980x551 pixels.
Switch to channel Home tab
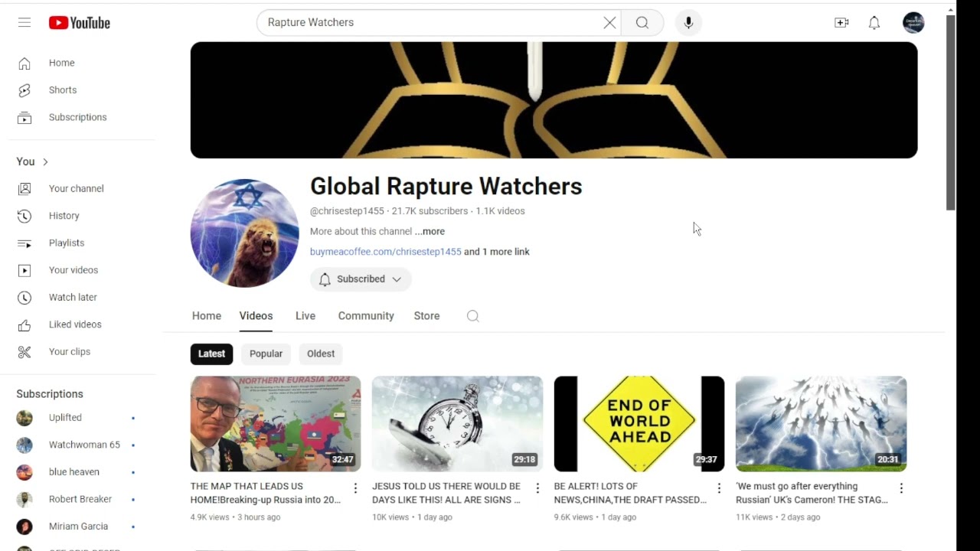point(206,316)
